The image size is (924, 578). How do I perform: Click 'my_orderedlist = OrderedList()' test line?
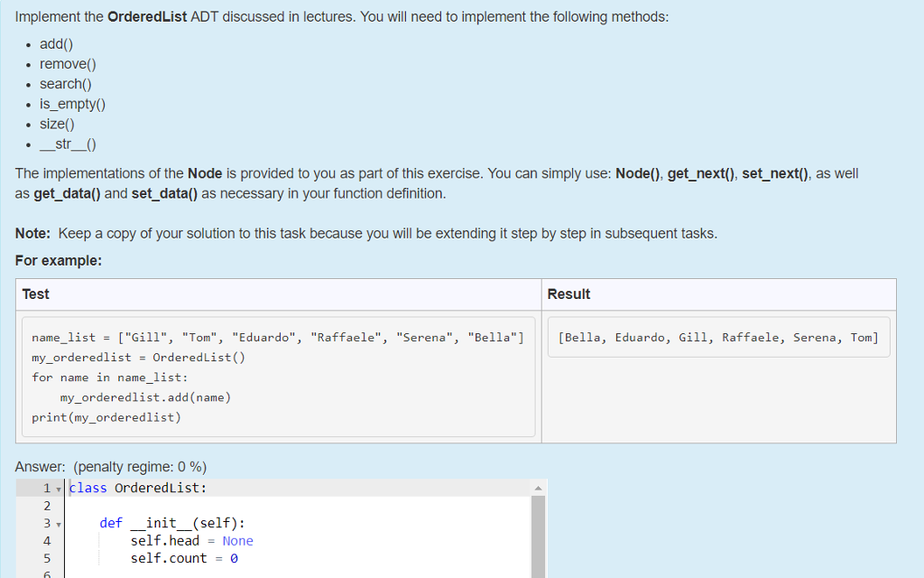[x=138, y=358]
